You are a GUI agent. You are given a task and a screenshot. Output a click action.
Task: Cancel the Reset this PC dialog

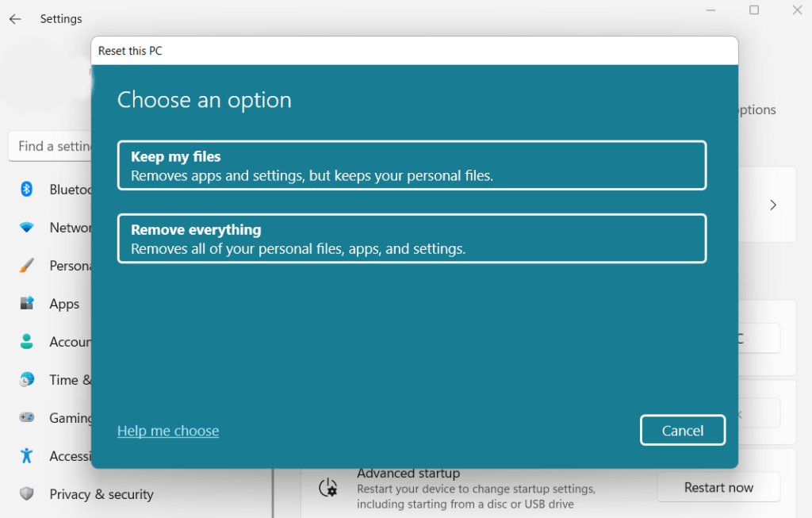[682, 430]
